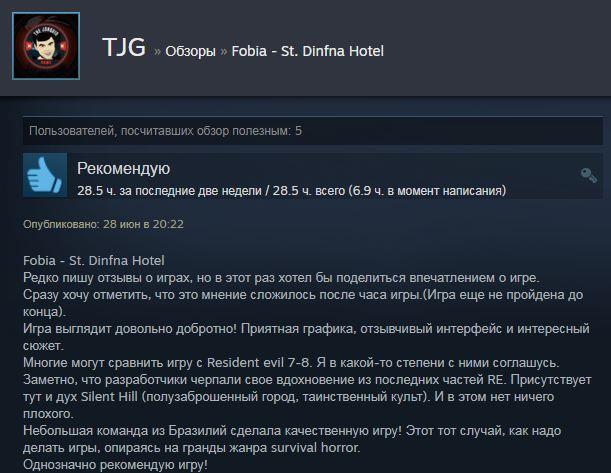Click the blue thumbs-up recommendation icon
Screen dimensions: 611x473
pos(45,175)
